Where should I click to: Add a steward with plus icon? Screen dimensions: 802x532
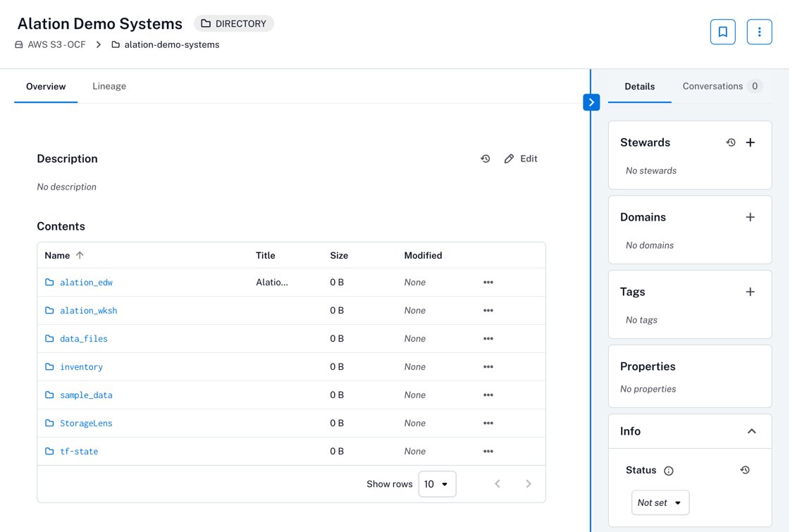point(751,143)
